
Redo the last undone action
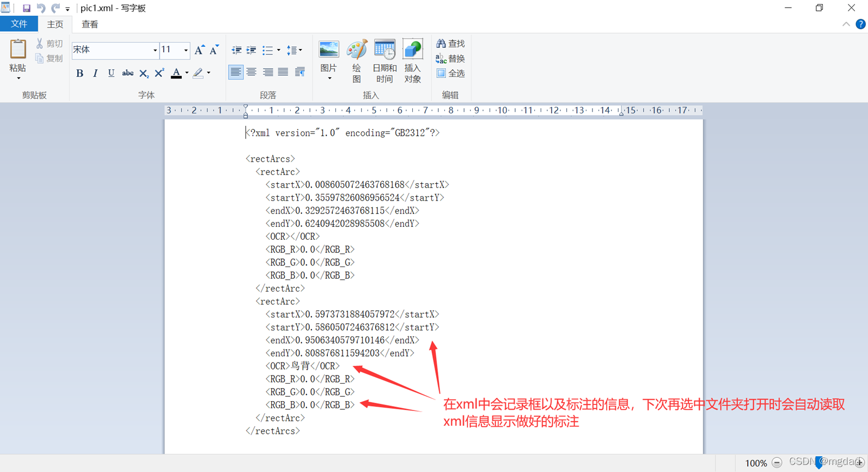(x=56, y=8)
